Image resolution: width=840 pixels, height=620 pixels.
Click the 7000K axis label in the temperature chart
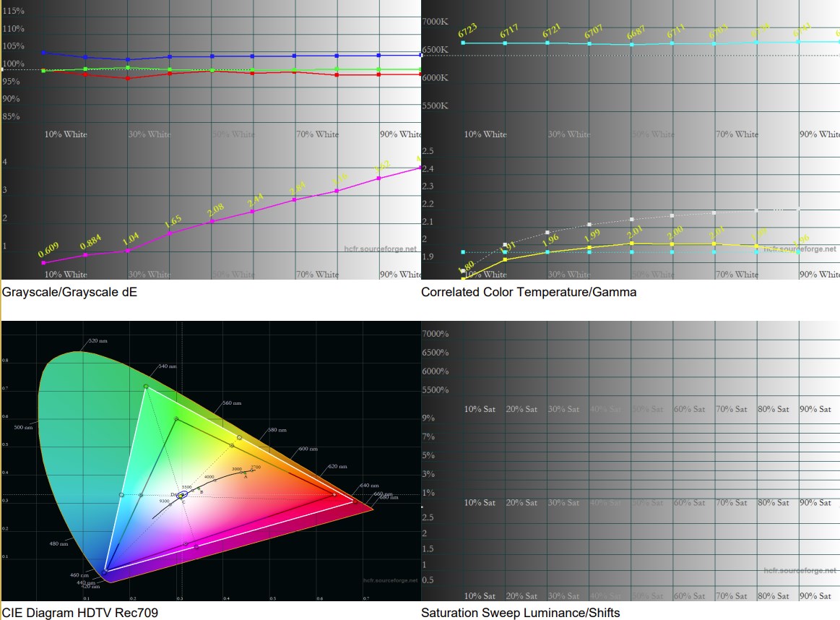coord(435,22)
